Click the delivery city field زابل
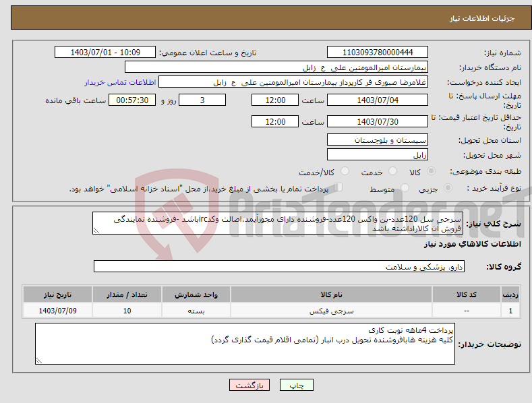The height and width of the screenshot is (403, 532). (x=378, y=155)
